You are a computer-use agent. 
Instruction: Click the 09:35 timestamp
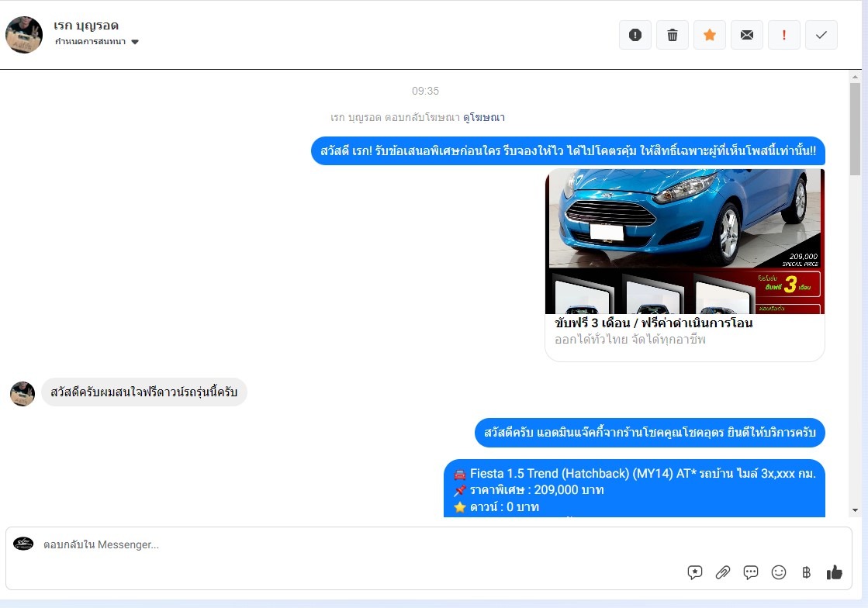(x=425, y=91)
